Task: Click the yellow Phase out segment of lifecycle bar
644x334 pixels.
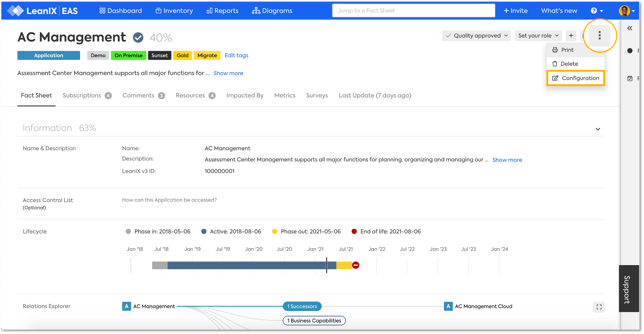Action: click(x=344, y=265)
